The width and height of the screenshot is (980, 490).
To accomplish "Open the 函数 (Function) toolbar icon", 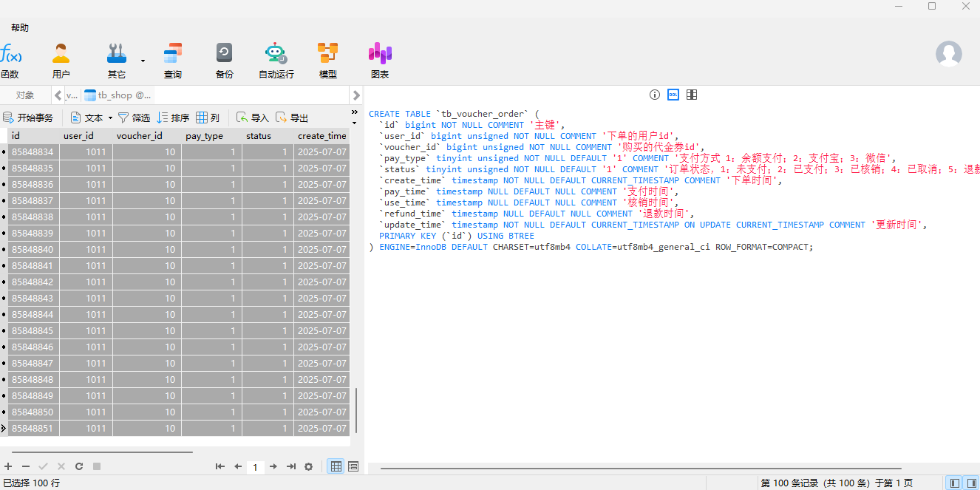I will (x=10, y=61).
